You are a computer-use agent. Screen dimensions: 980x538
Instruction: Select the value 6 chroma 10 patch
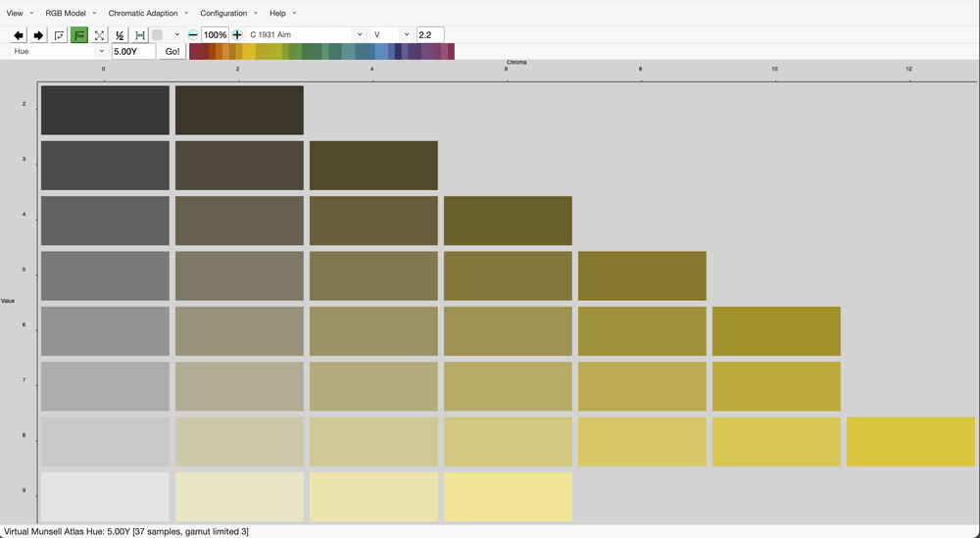coord(777,331)
